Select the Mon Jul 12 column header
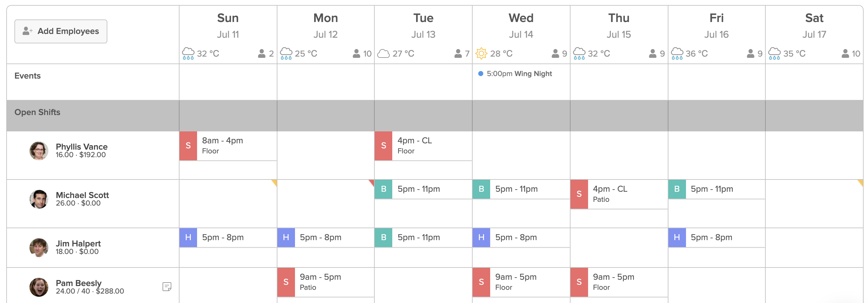 click(325, 26)
